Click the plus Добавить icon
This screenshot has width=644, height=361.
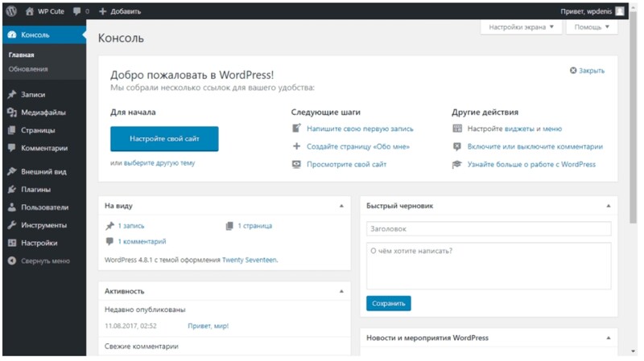point(103,11)
